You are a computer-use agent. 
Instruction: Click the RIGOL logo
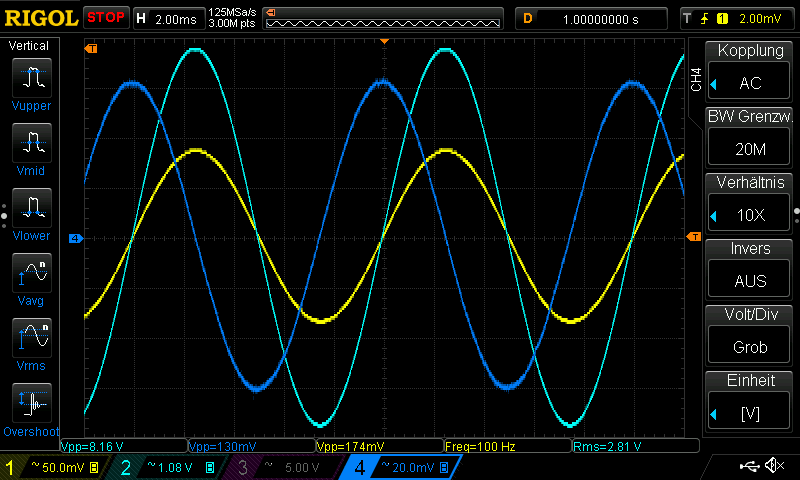[41, 18]
